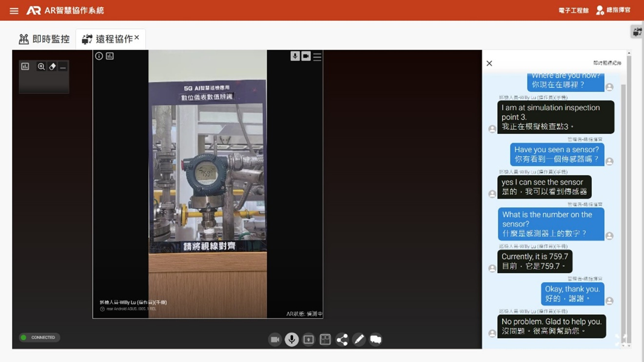Image resolution: width=644 pixels, height=362 pixels.
Task: Expand the video feed options menu
Action: coord(317,57)
